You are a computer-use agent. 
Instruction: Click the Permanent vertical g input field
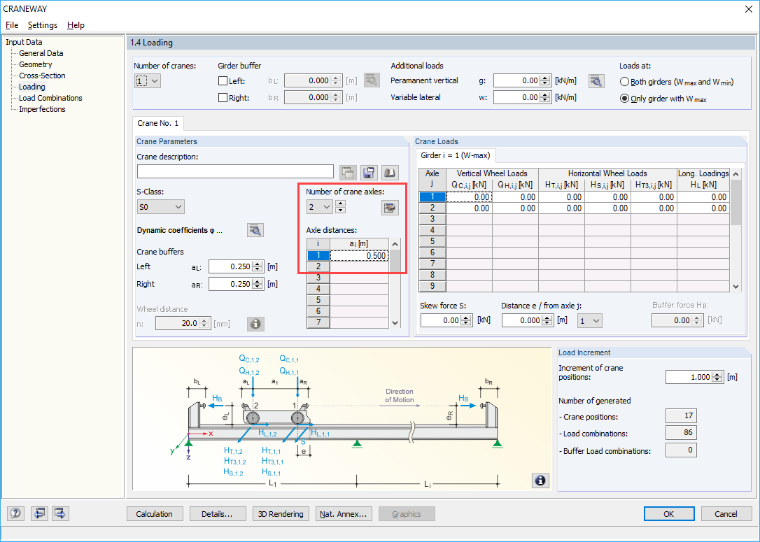tap(517, 81)
